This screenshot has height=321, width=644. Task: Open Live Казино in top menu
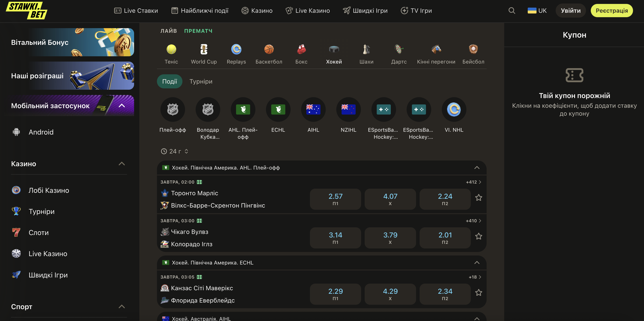[x=308, y=11]
